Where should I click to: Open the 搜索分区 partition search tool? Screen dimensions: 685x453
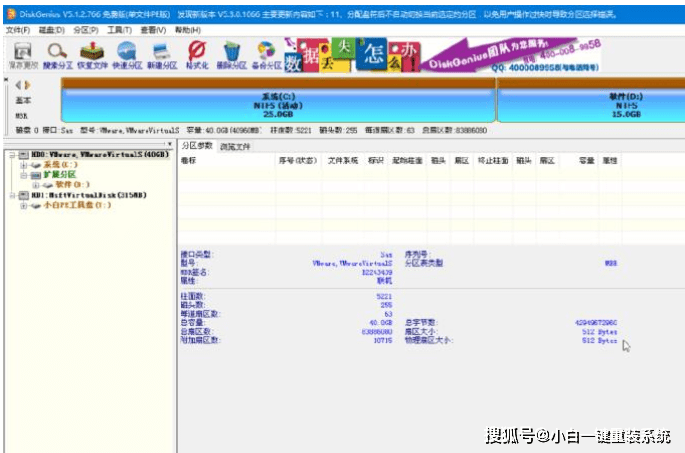58,55
